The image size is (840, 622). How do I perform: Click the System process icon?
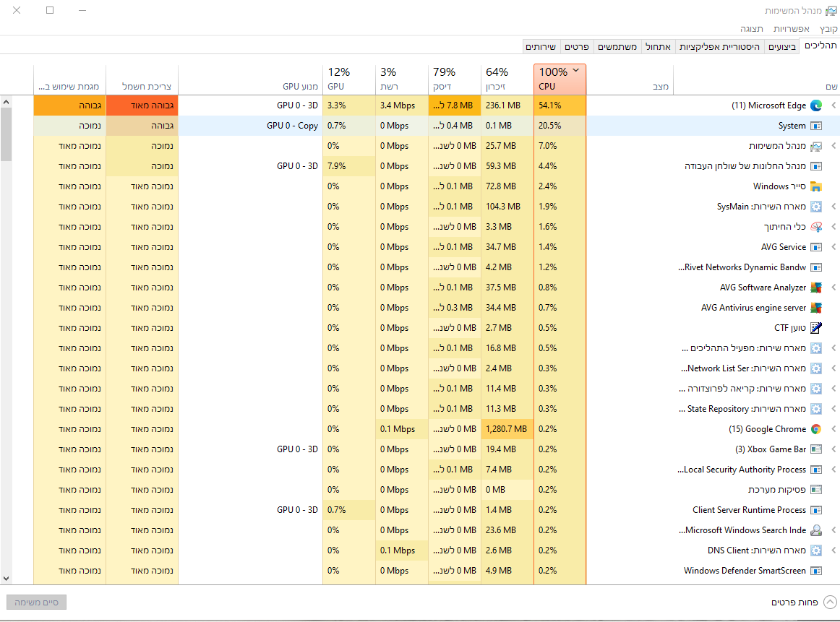(816, 126)
